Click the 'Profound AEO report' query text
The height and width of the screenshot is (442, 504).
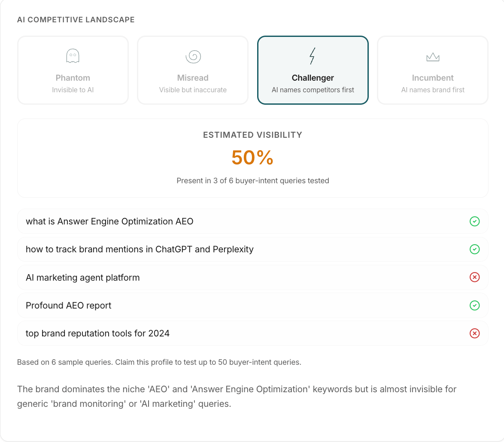pos(69,306)
